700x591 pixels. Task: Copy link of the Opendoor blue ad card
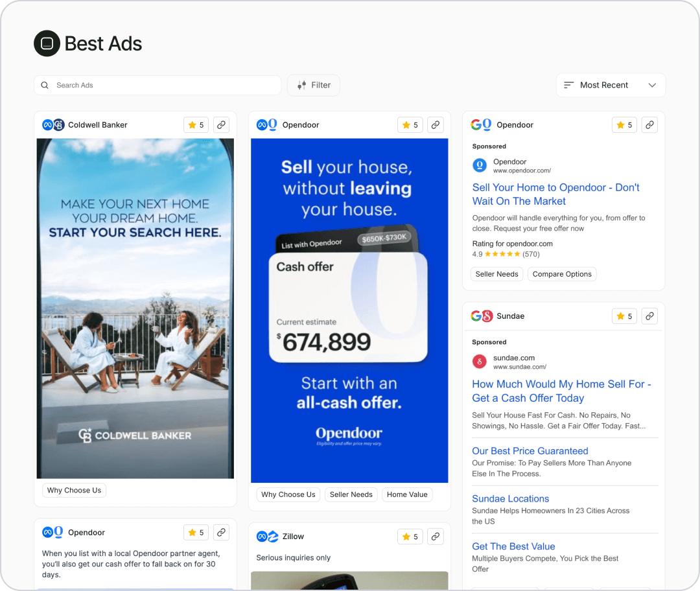[x=436, y=125]
